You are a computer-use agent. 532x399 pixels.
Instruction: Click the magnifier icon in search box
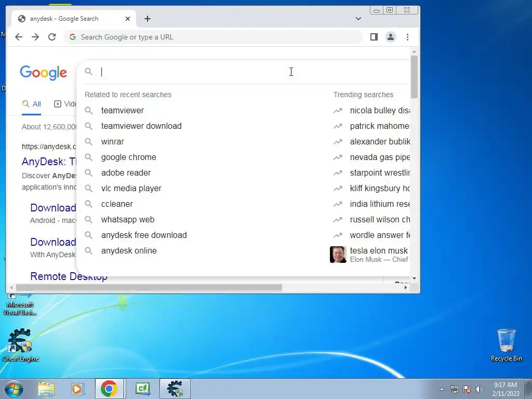pyautogui.click(x=88, y=72)
